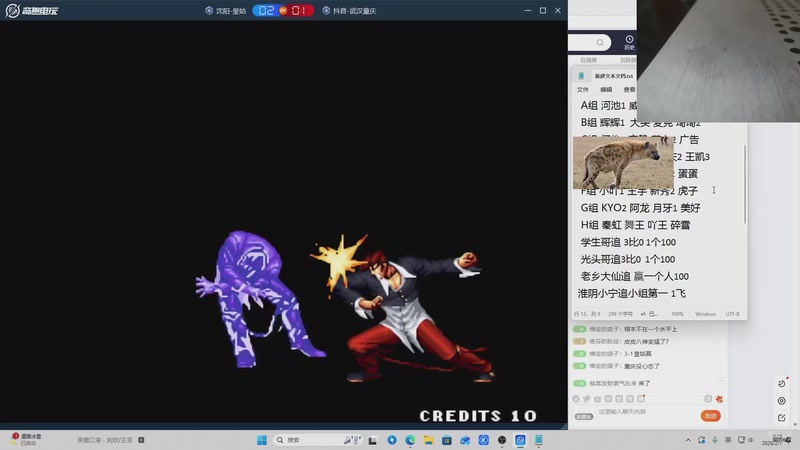Open Task View on the taskbar

pyautogui.click(x=372, y=440)
